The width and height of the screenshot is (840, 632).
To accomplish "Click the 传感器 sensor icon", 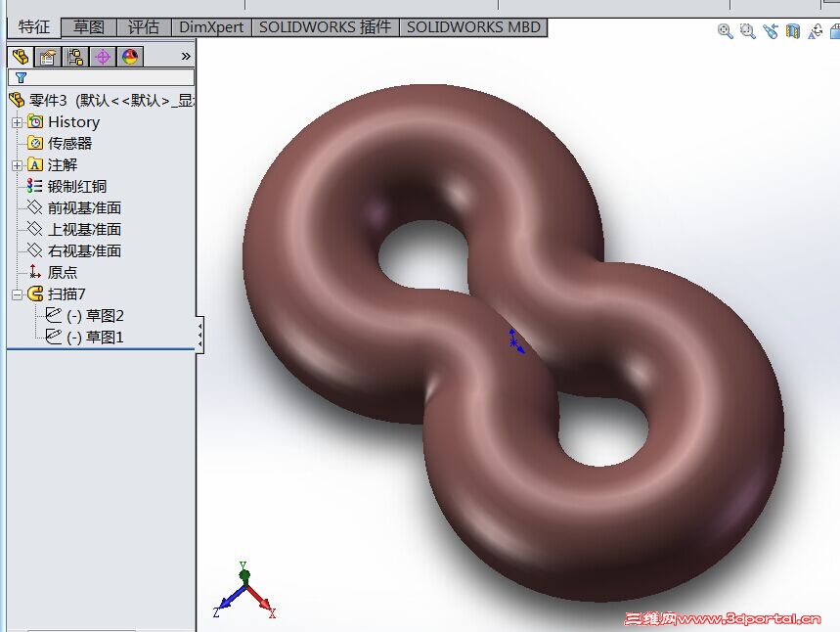I will [35, 143].
